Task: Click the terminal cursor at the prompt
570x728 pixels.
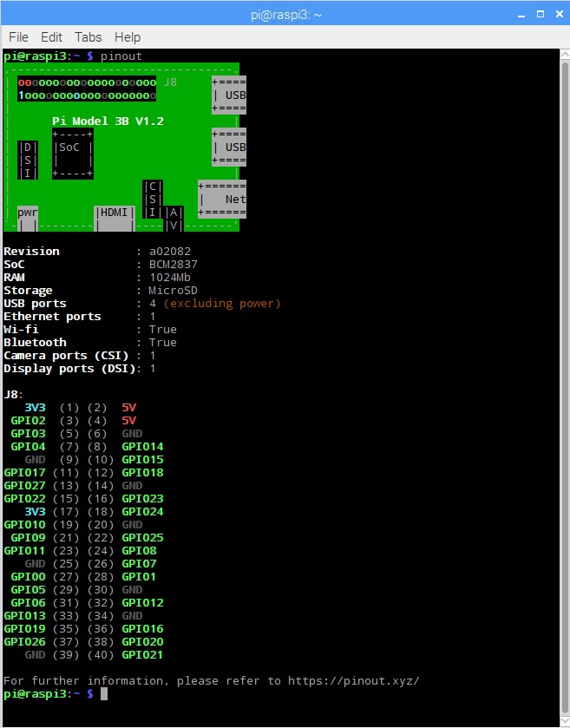Action: [x=104, y=694]
